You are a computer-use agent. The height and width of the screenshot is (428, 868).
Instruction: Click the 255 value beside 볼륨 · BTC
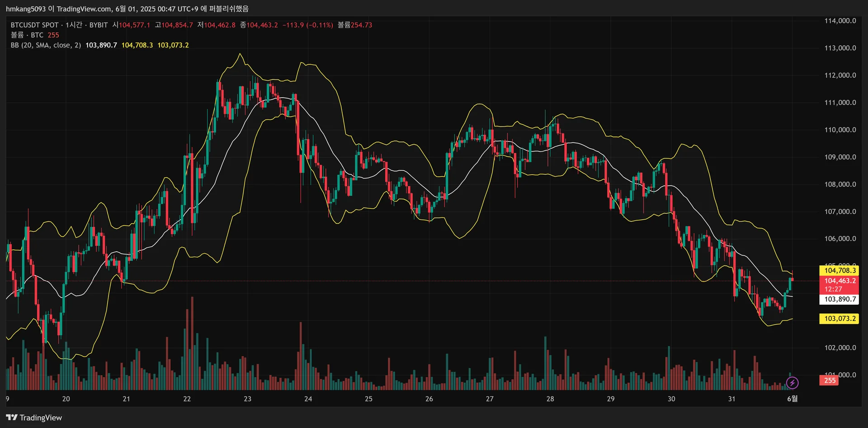[53, 35]
